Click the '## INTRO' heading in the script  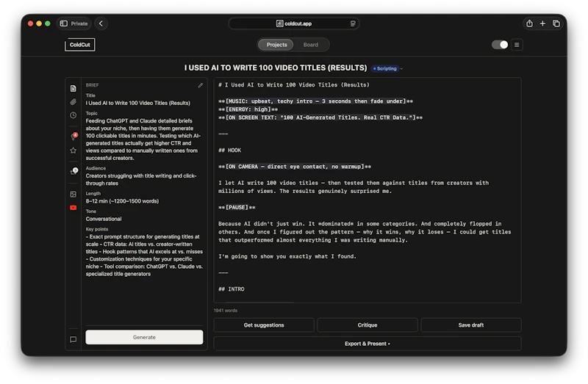click(232, 289)
